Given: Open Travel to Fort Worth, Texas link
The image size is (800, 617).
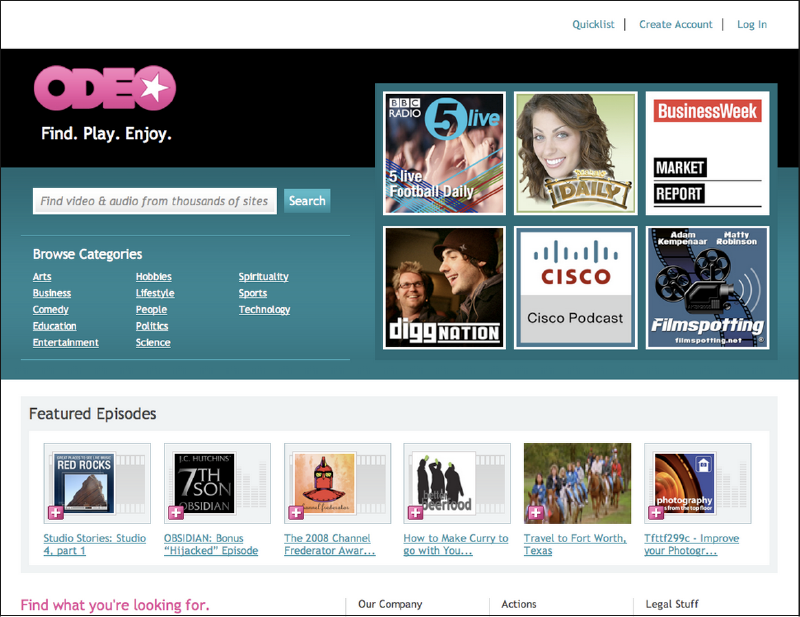Looking at the screenshot, I should [x=575, y=545].
